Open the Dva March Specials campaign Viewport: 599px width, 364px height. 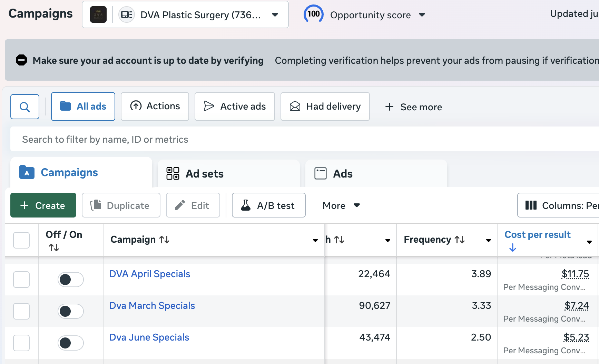click(152, 306)
